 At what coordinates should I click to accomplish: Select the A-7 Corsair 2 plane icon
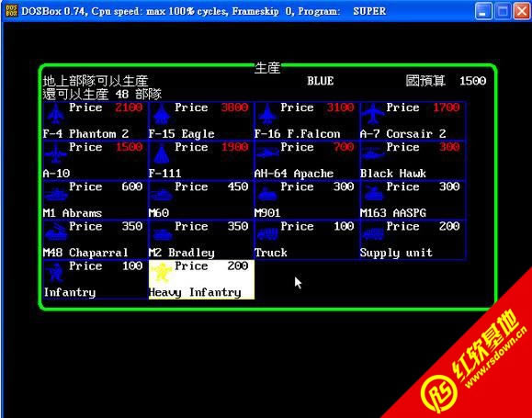[373, 114]
